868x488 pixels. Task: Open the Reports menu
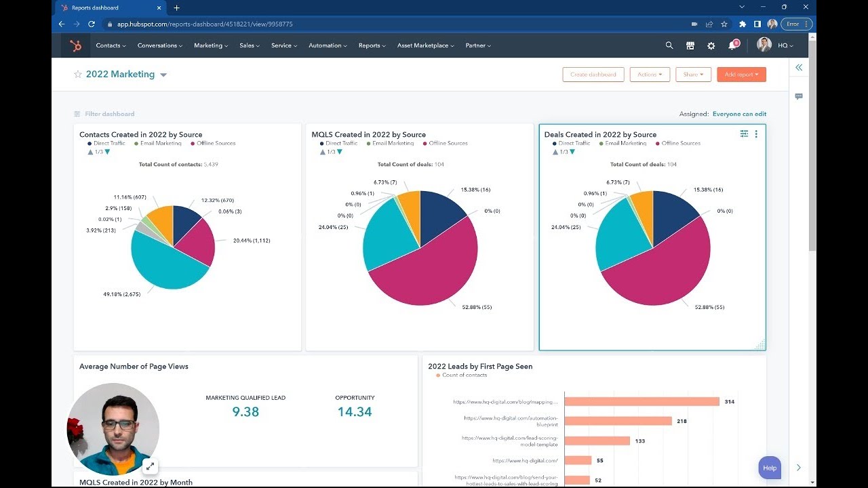point(372,45)
